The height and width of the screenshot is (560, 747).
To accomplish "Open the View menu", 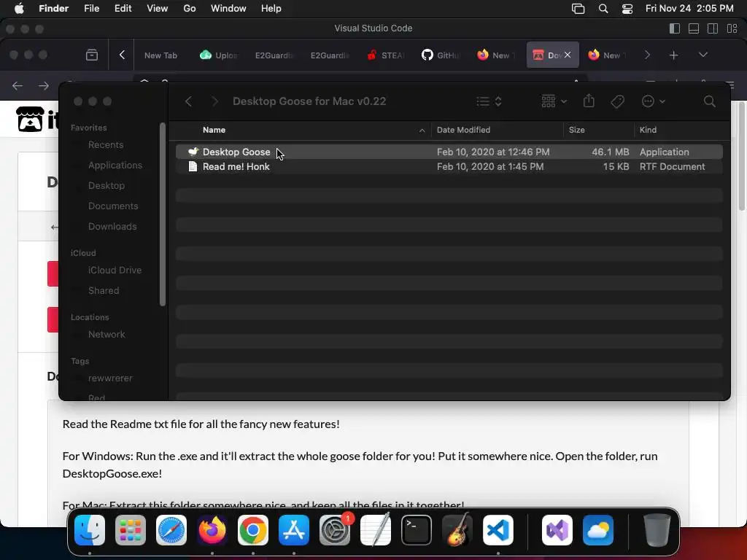I will click(158, 9).
